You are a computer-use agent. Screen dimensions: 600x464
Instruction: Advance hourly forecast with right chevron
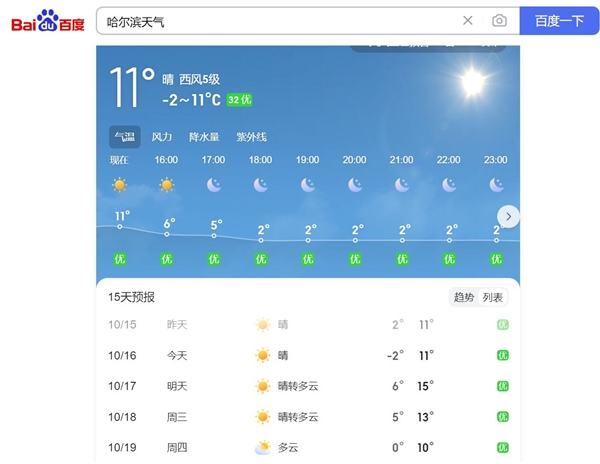pos(508,217)
